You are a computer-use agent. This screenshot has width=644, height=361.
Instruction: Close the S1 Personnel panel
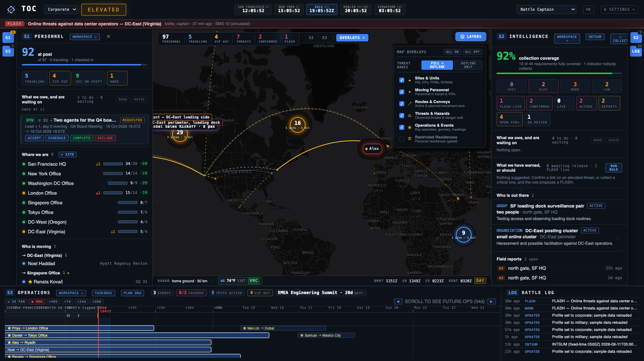(x=108, y=36)
